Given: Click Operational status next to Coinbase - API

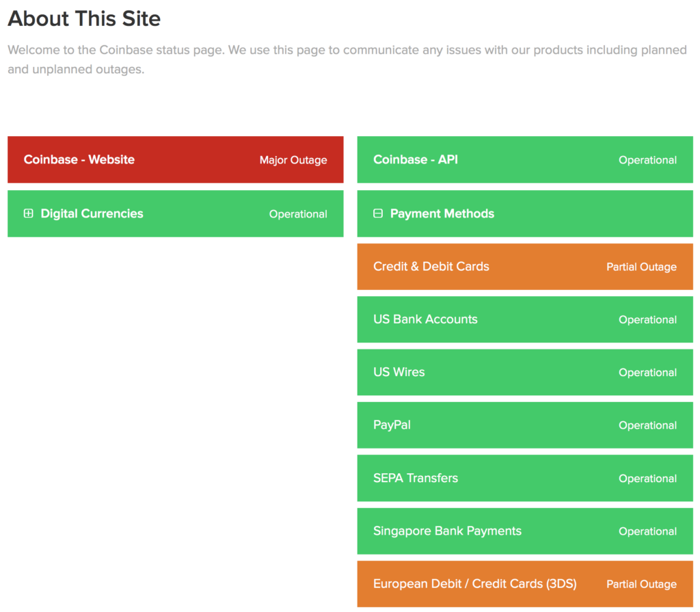Looking at the screenshot, I should [647, 160].
